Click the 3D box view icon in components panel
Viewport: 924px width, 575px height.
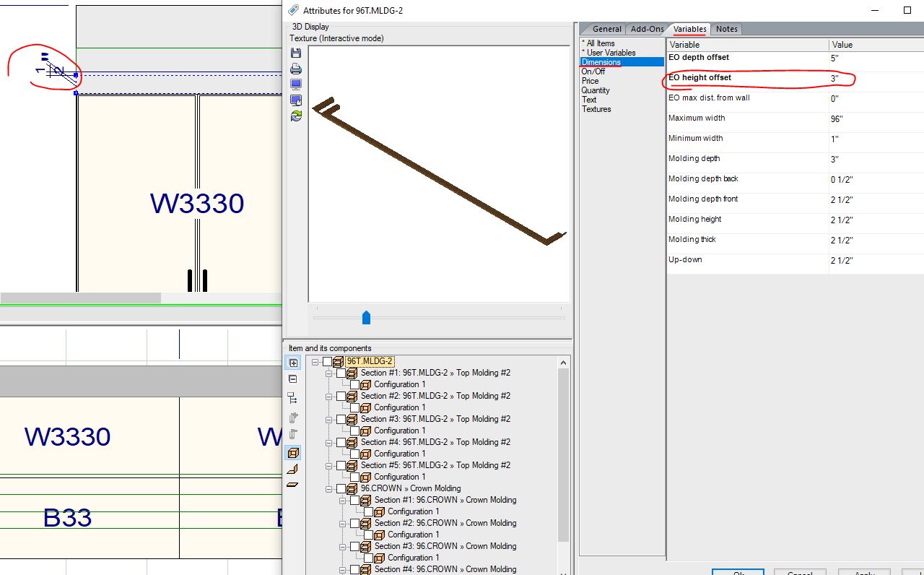[x=293, y=453]
